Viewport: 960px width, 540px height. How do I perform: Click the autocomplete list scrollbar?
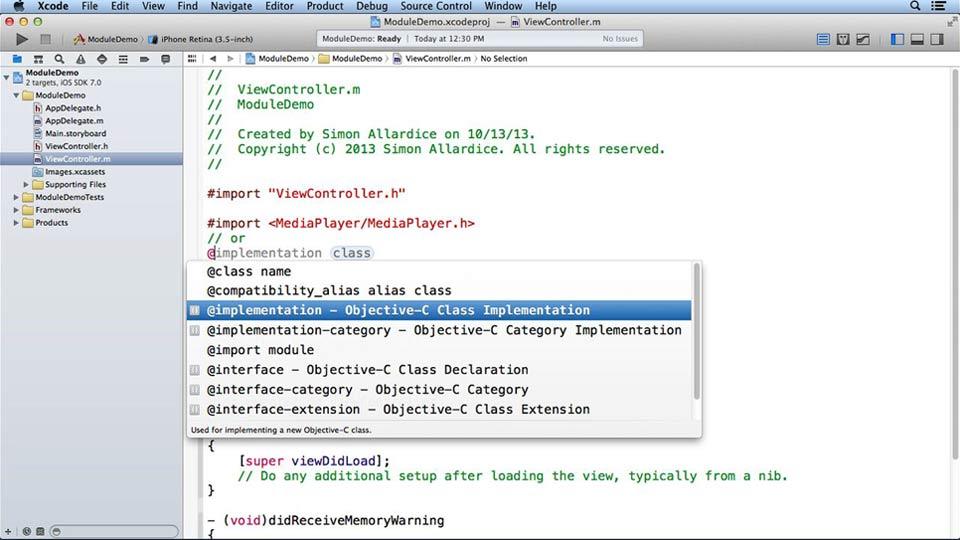pyautogui.click(x=696, y=331)
